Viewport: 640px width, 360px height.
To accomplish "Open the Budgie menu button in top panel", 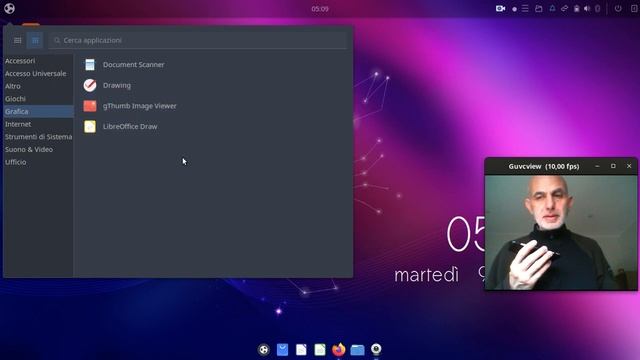I will pos(9,8).
